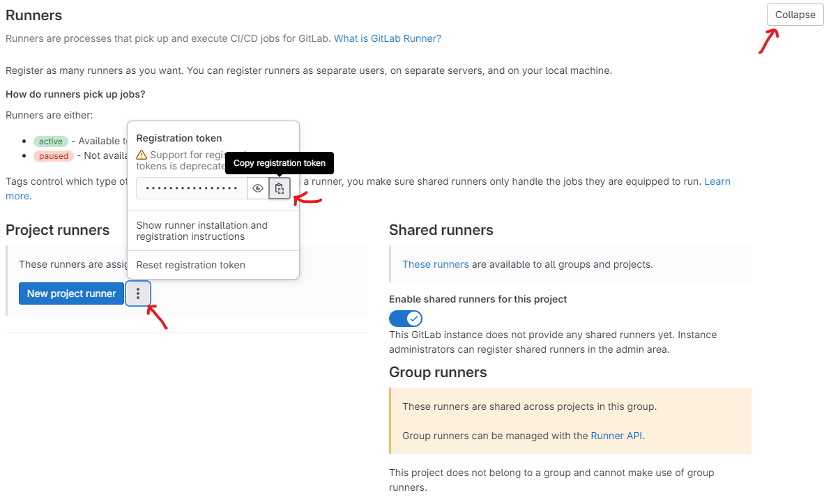Follow the Learn more link about tags
The height and width of the screenshot is (504, 831).
click(717, 181)
